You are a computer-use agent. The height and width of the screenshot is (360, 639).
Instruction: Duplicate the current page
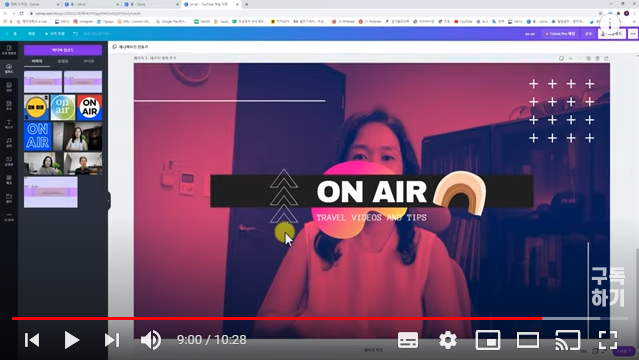(588, 59)
